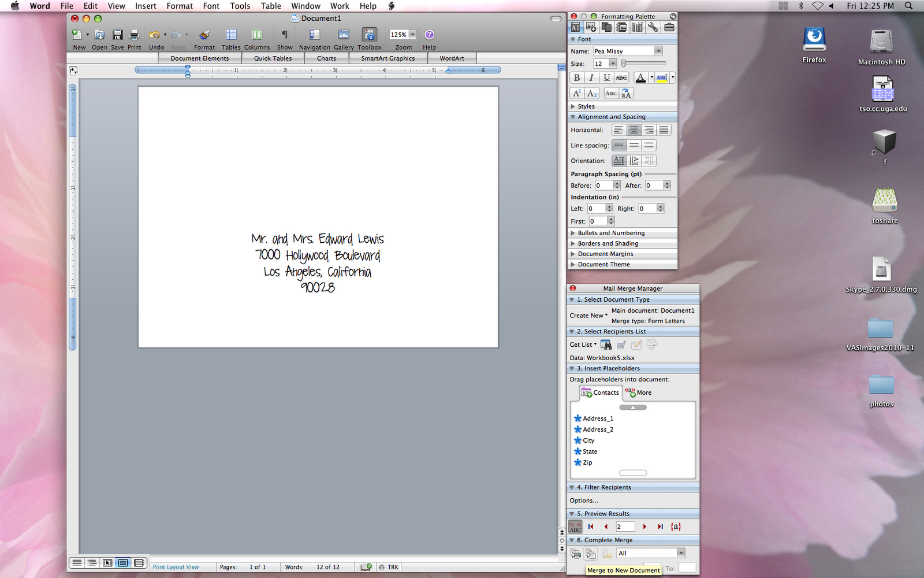Click the superscript A² icon
Viewport: 924px width, 578px height.
577,92
